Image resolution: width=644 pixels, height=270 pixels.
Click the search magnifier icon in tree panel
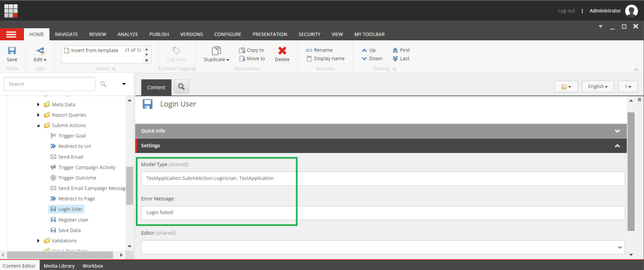(104, 84)
